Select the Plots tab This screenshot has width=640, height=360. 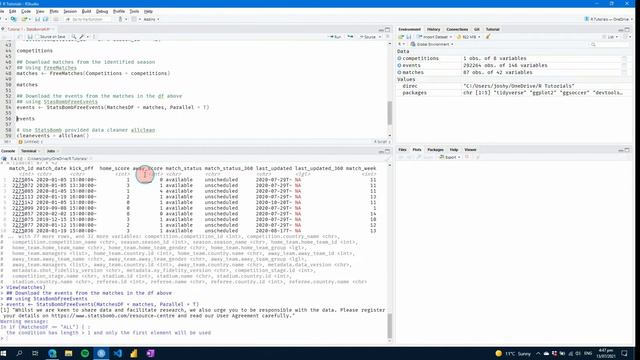417,150
